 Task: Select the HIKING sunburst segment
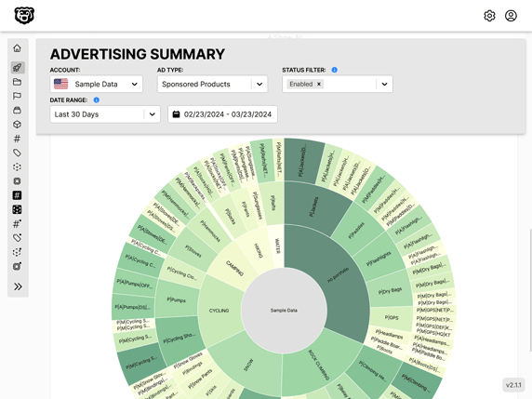[258, 250]
